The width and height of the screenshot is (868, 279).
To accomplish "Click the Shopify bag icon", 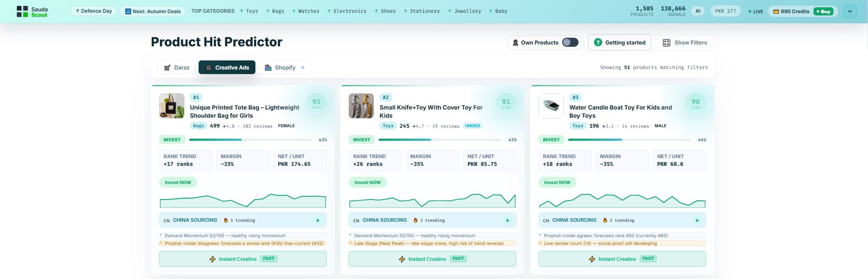I will (268, 67).
